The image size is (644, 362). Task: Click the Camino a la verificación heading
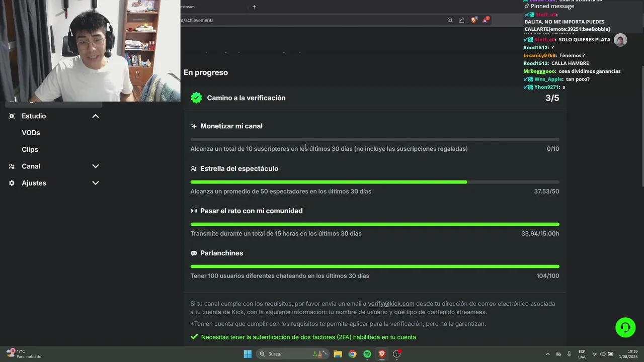point(246,98)
